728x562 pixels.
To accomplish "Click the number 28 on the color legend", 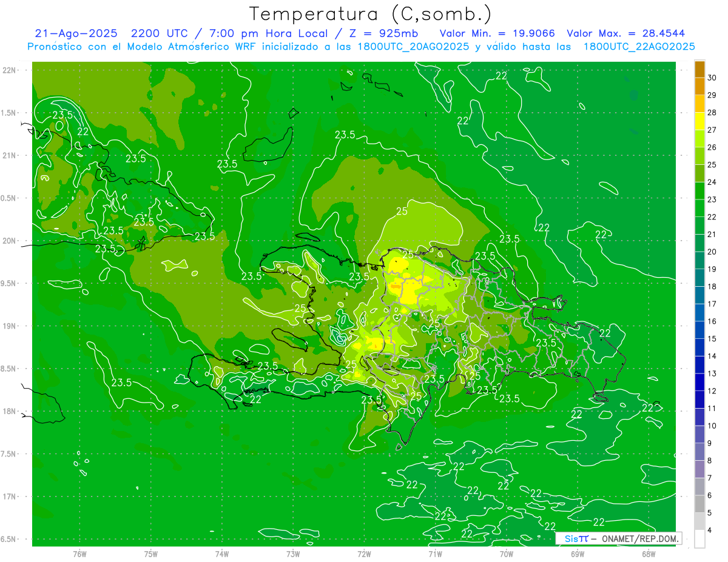I will [x=712, y=113].
